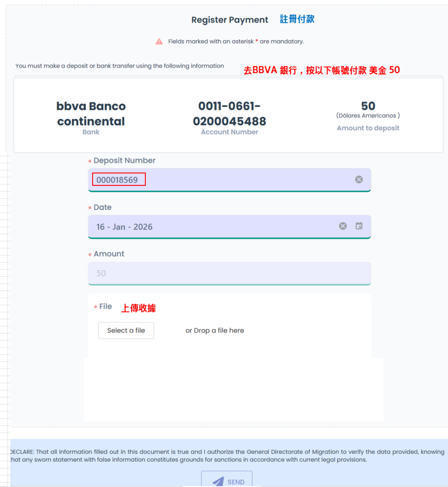
Task: Click the account number 0011-0661-0200045488
Action: (229, 114)
